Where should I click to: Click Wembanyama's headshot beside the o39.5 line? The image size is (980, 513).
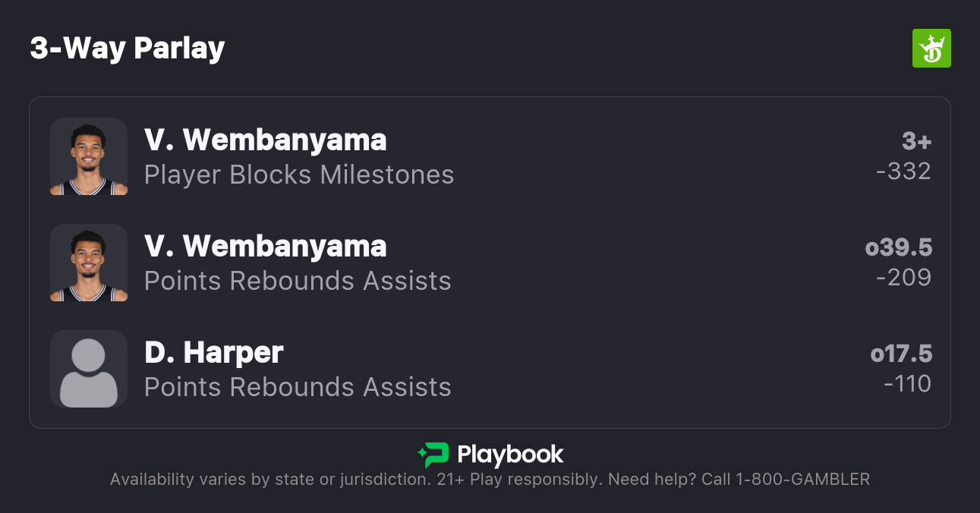pos(89,263)
